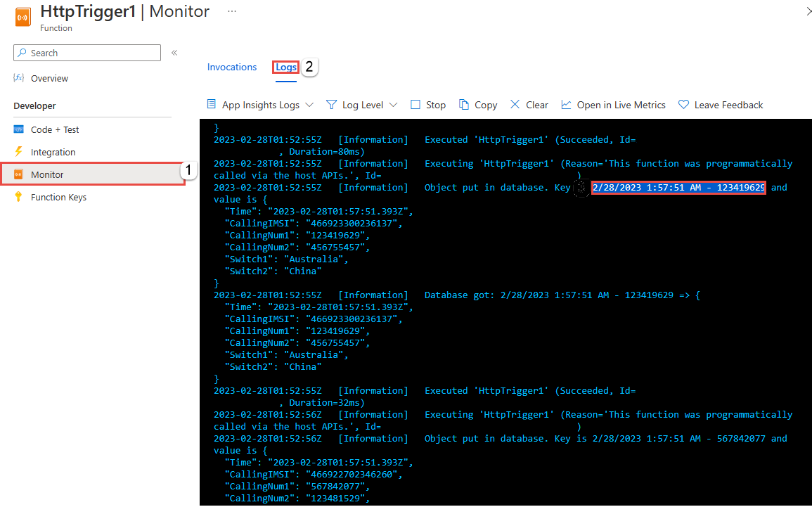Open the Overview function icon
Screen dimensions: 812x507
pyautogui.click(x=20, y=77)
